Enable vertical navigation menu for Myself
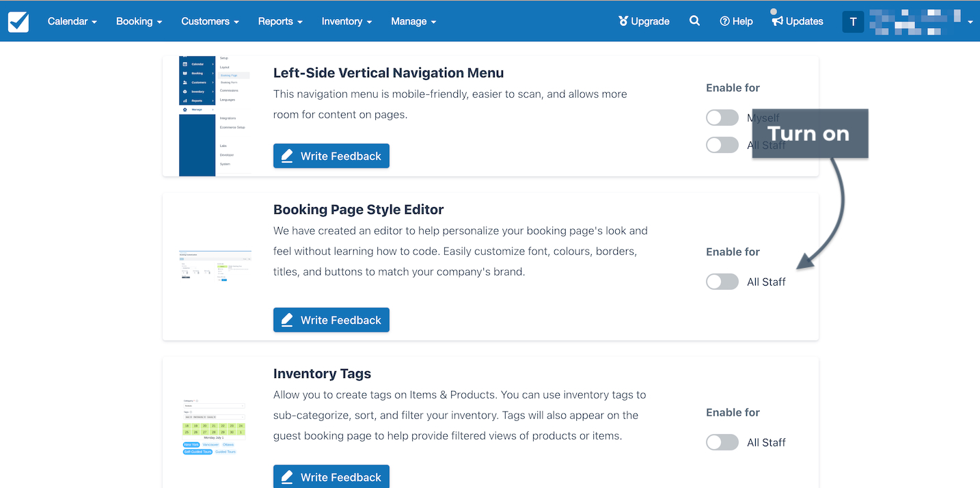 coord(722,118)
